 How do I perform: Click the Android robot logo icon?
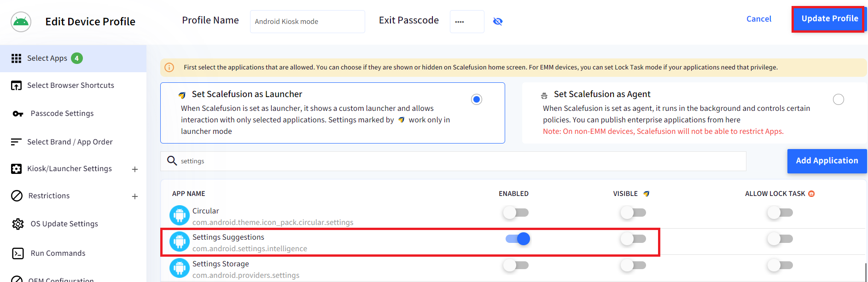tap(21, 22)
